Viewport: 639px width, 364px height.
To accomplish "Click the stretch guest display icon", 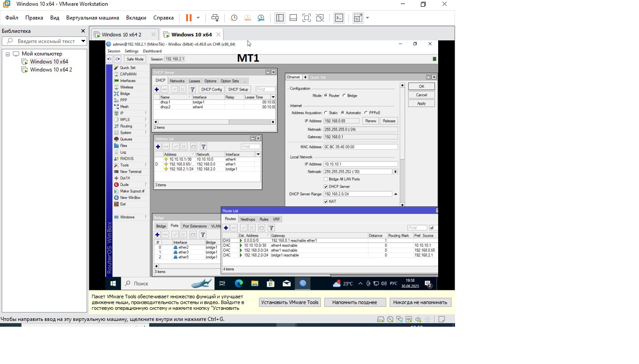I will [x=358, y=18].
